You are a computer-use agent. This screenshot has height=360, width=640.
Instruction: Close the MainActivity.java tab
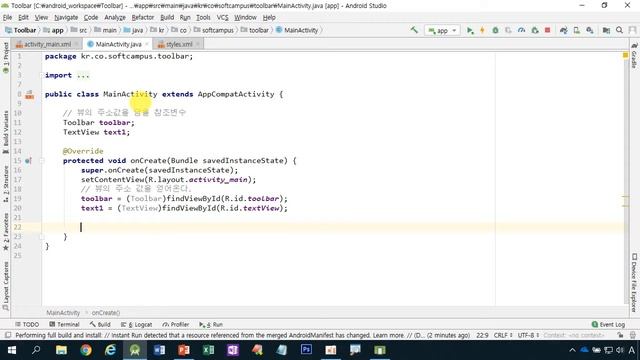(147, 44)
